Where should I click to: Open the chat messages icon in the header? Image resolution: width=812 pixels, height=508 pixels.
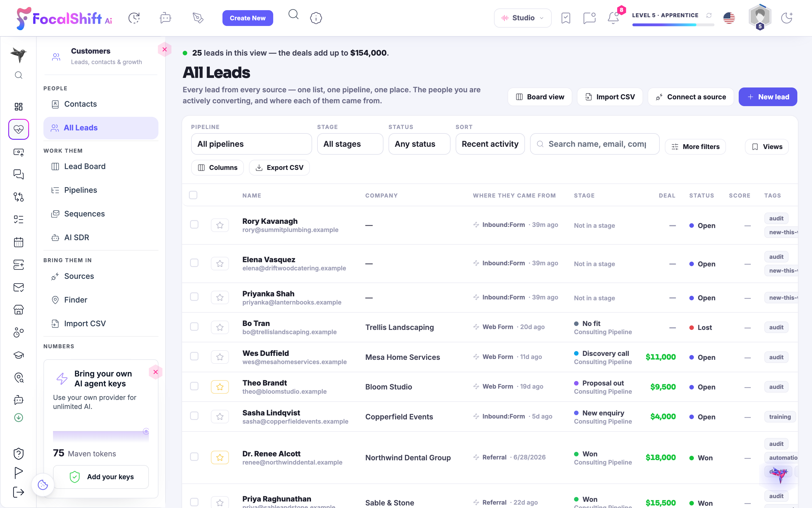[589, 18]
